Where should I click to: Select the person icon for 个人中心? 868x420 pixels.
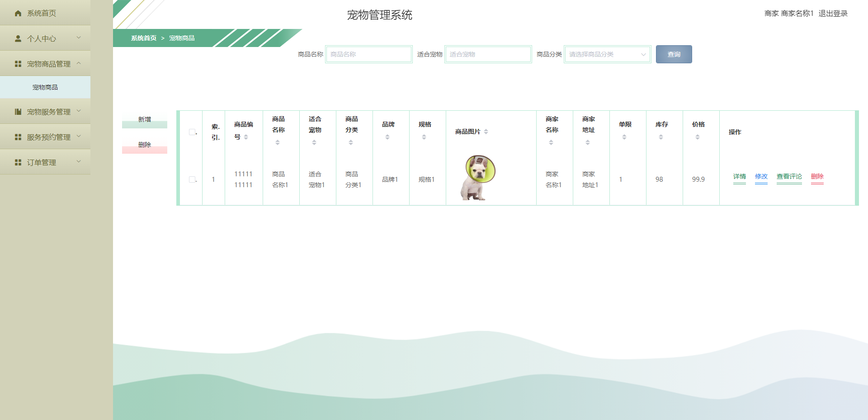click(17, 38)
